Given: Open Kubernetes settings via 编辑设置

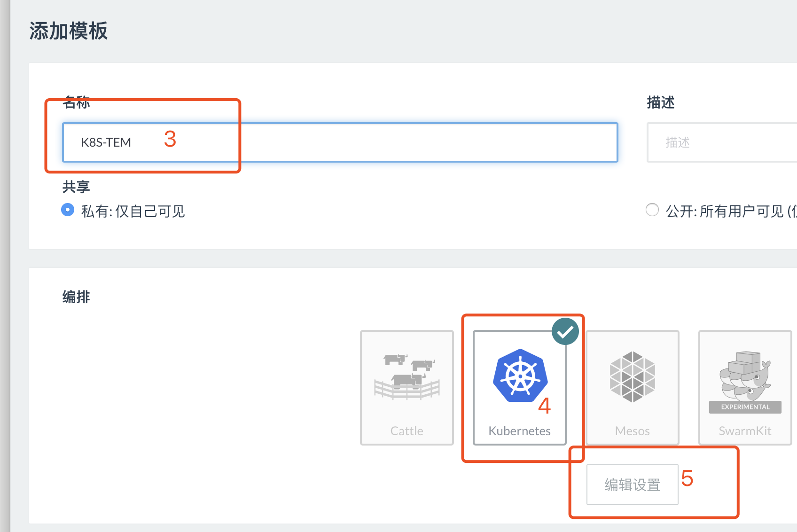Looking at the screenshot, I should (x=632, y=484).
